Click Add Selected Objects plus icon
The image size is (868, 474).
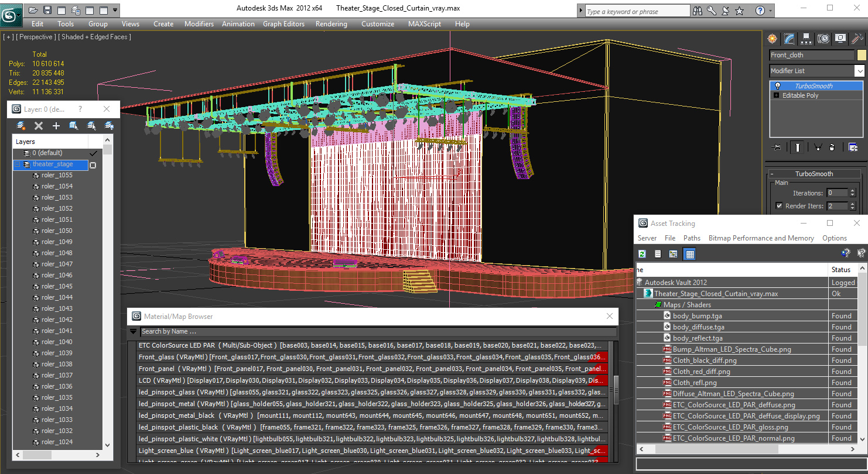[x=56, y=126]
